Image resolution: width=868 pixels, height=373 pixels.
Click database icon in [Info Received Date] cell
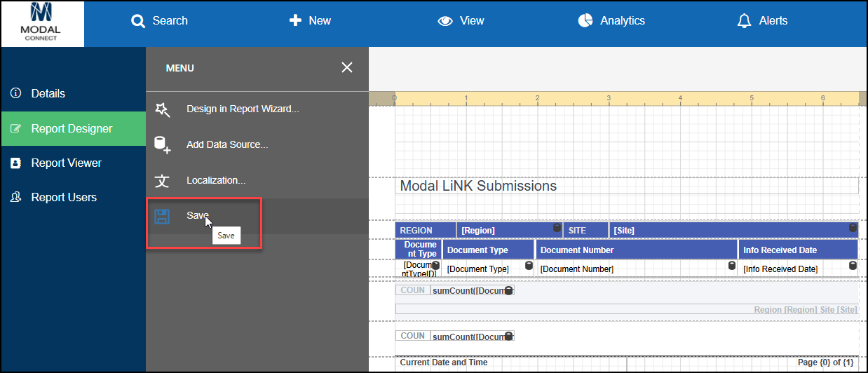853,266
